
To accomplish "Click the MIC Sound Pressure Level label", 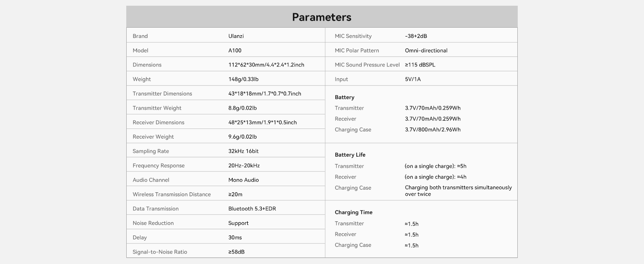I will tap(367, 65).
